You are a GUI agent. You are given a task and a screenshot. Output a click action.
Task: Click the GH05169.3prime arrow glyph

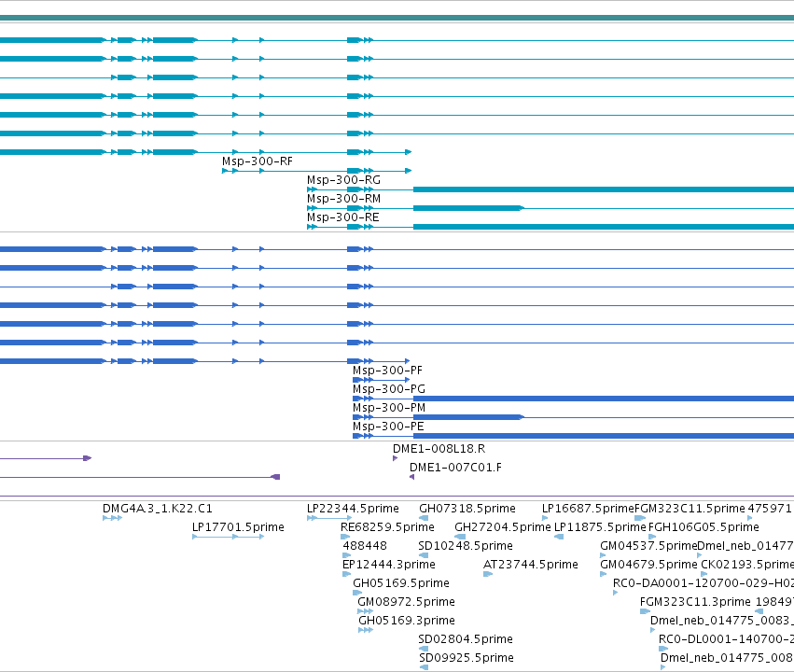coord(366,631)
